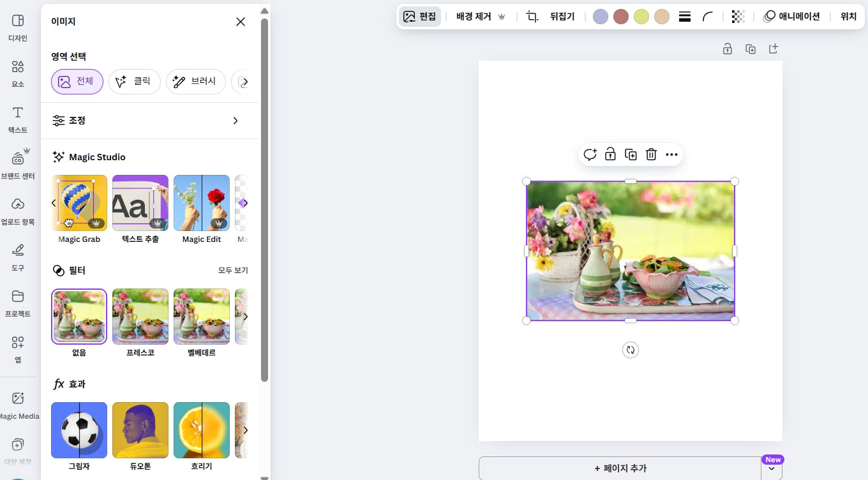Open dropdown beside 페이지 추가
The image size is (868, 480).
tap(772, 469)
